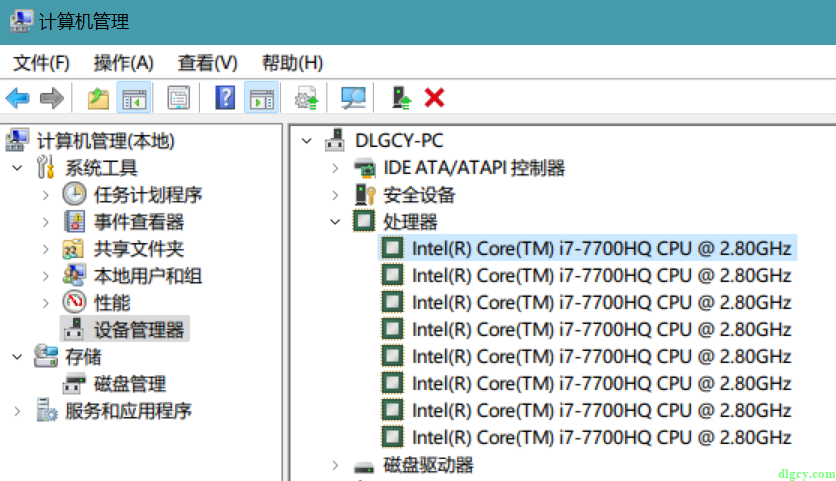
Task: Click the Properties toolbar icon
Action: click(179, 98)
